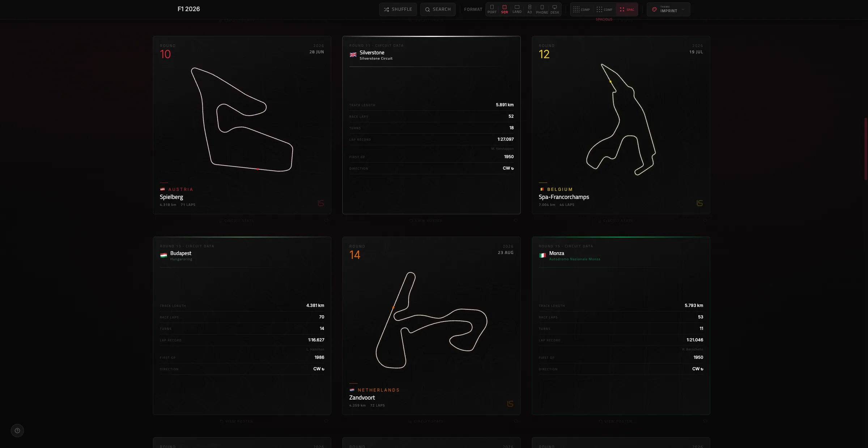Image resolution: width=868 pixels, height=448 pixels.
Task: Click Silverstone lap record 1:27.097
Action: pyautogui.click(x=505, y=139)
